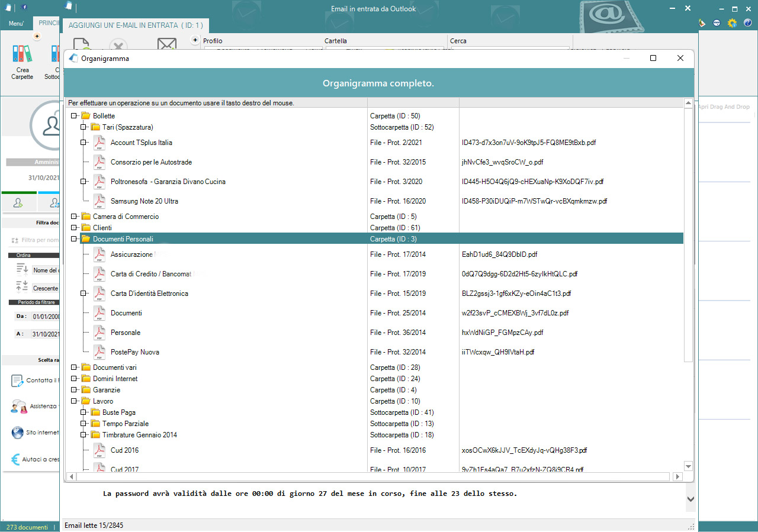Click the plus icon below PRINCIPALE tab

[x=37, y=37]
